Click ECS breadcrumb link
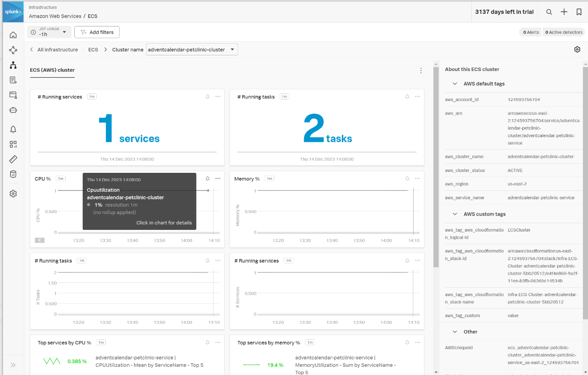 pyautogui.click(x=93, y=49)
